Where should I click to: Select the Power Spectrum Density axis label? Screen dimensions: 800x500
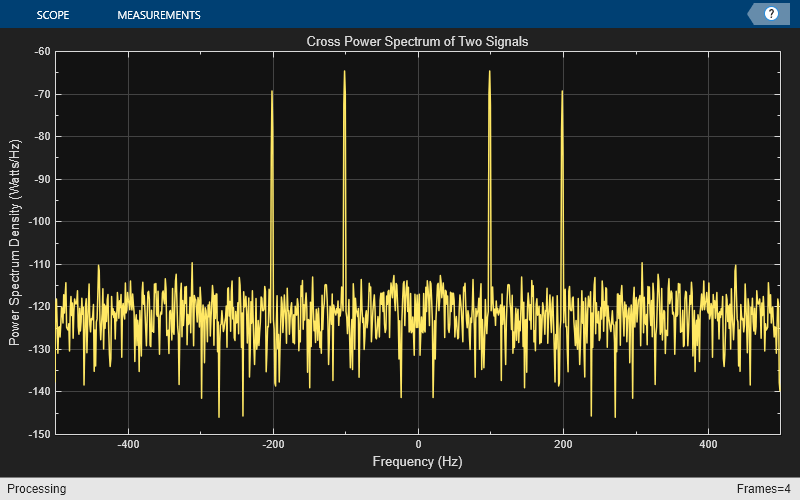[x=15, y=242]
